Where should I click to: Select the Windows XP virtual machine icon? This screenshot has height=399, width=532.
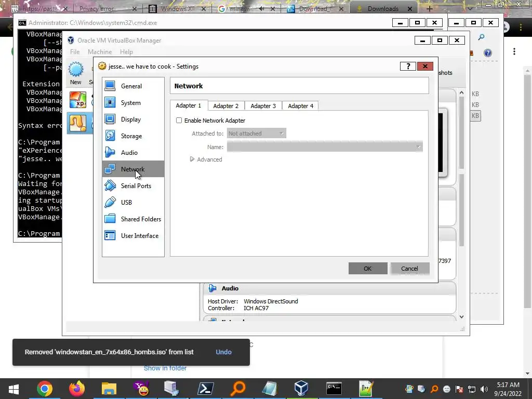coord(78,100)
